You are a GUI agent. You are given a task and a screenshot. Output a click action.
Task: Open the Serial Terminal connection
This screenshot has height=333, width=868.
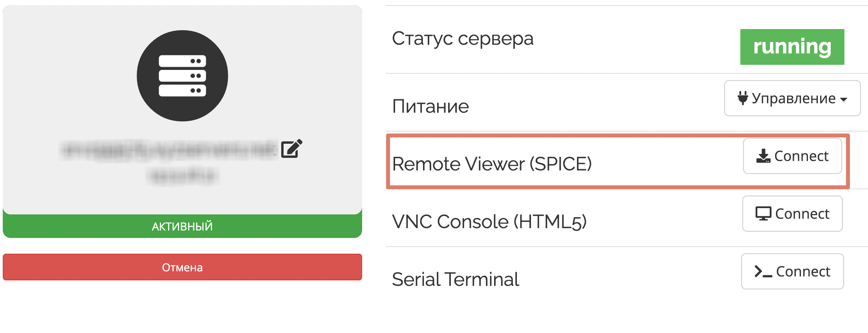click(792, 271)
